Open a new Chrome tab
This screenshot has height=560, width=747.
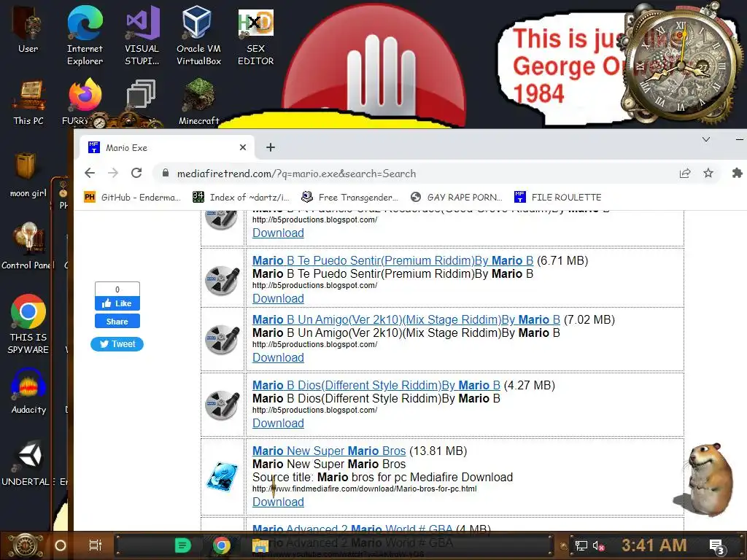click(271, 147)
